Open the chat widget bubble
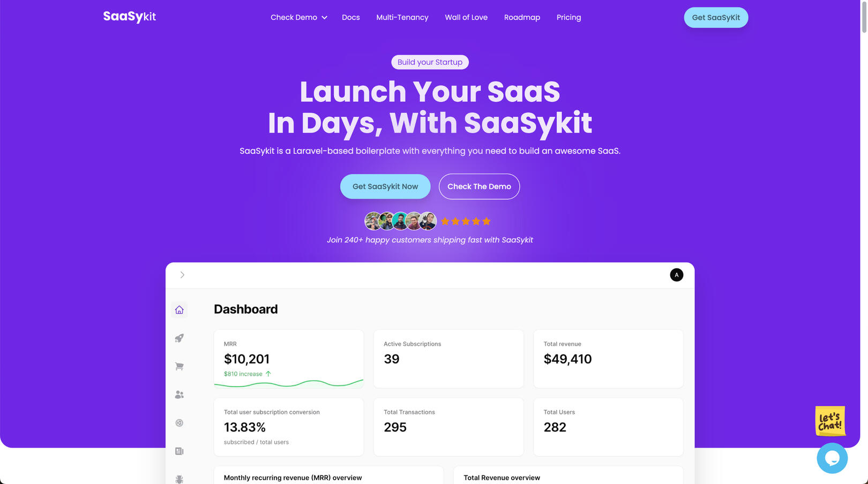The width and height of the screenshot is (868, 484). tap(832, 458)
